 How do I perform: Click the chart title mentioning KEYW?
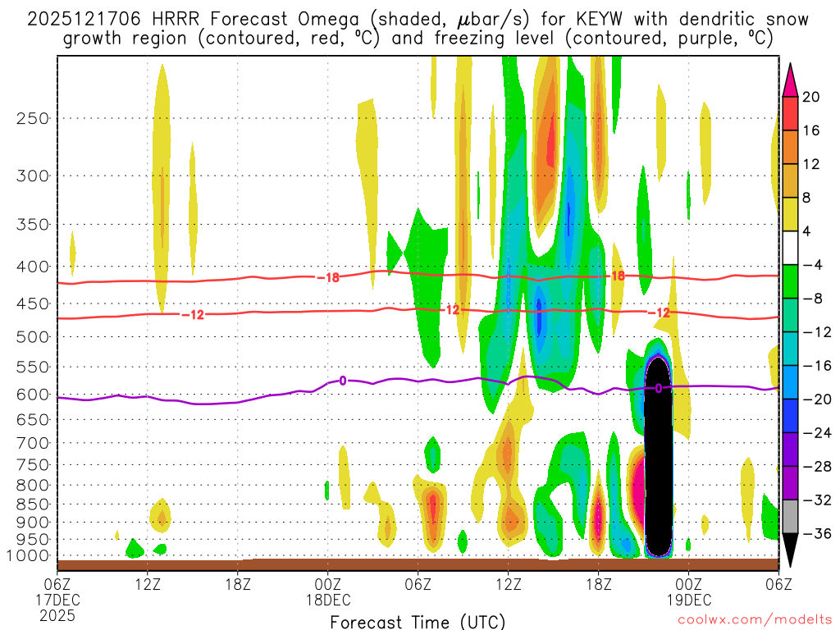pos(418,29)
